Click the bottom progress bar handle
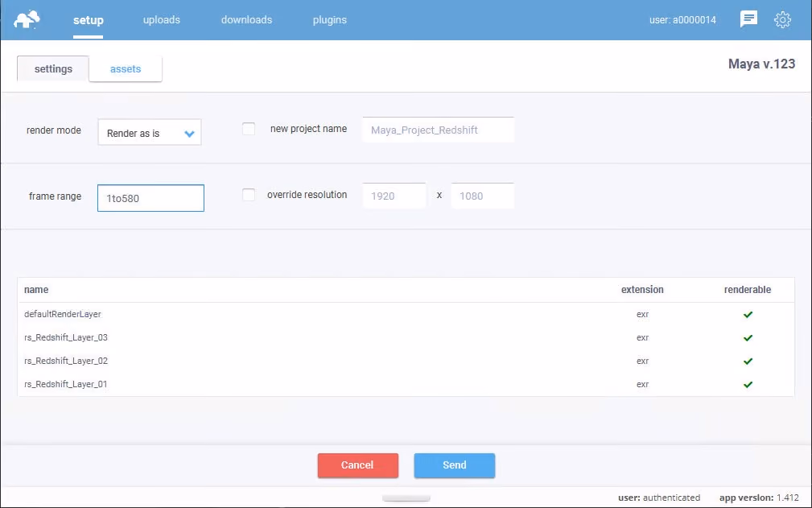 click(406, 498)
